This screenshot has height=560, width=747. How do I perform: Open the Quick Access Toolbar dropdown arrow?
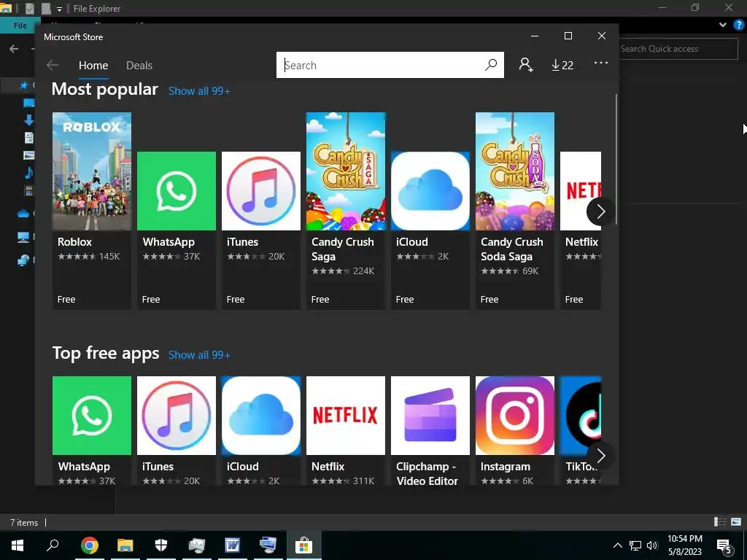[59, 9]
